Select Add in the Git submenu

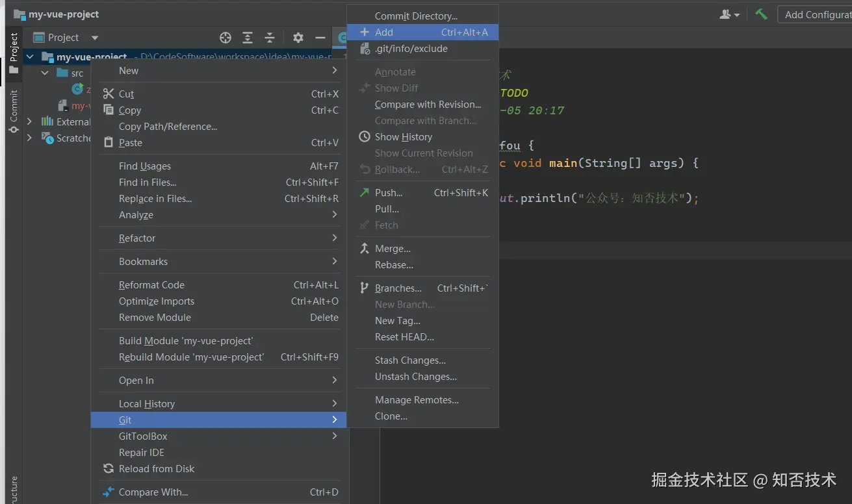point(384,32)
